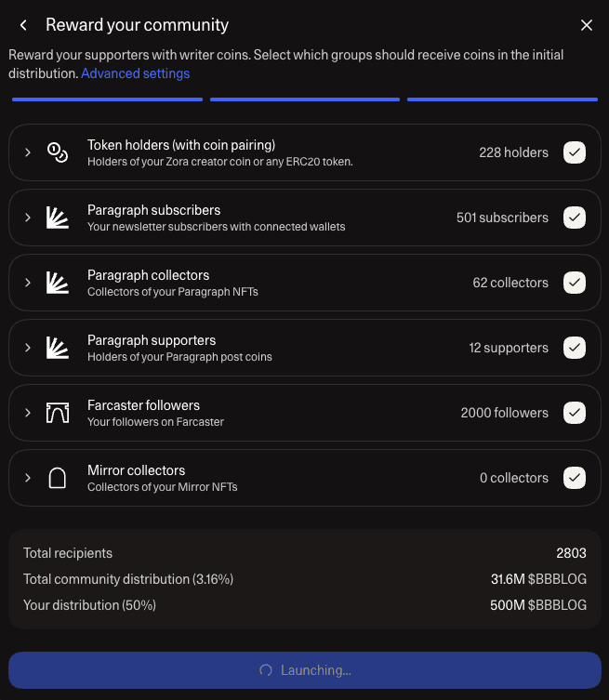Viewport: 609px width, 700px height.
Task: Click the Launching button
Action: (x=304, y=670)
